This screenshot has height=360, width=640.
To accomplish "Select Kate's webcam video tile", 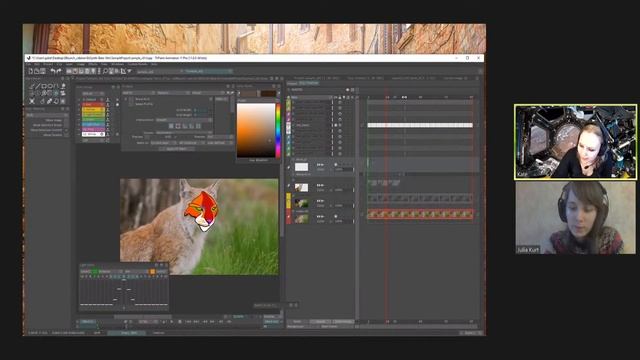I will pos(576,142).
